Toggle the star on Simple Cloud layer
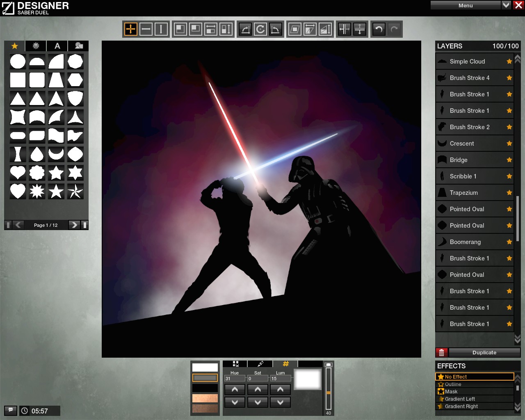Viewport: 525px width, 420px height. 509,62
